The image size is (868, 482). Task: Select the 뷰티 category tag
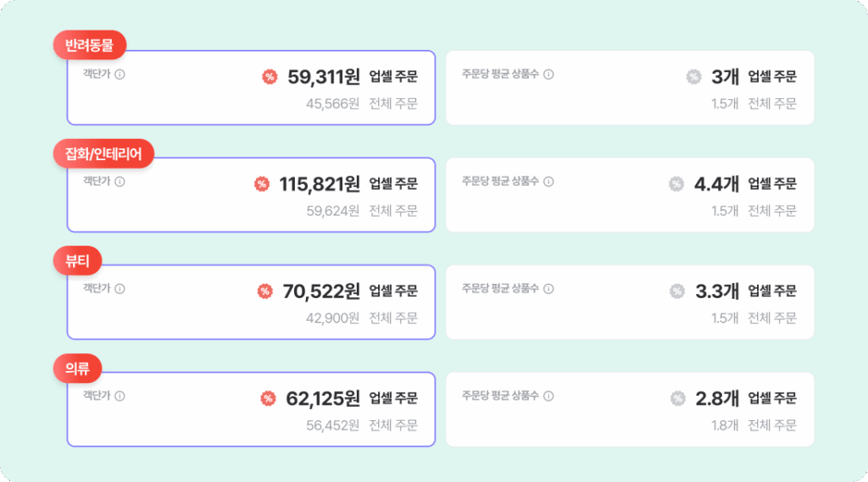click(x=77, y=261)
